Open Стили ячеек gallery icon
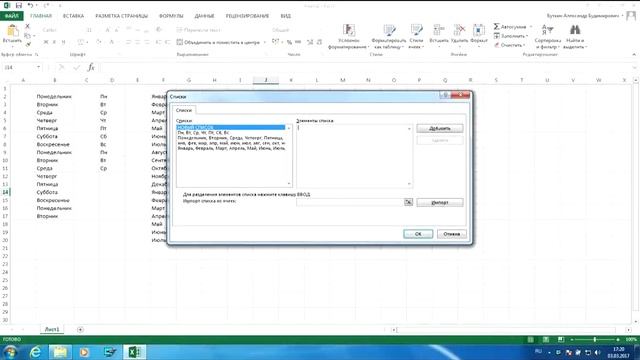Screen dimensions: 640x360 (416, 30)
